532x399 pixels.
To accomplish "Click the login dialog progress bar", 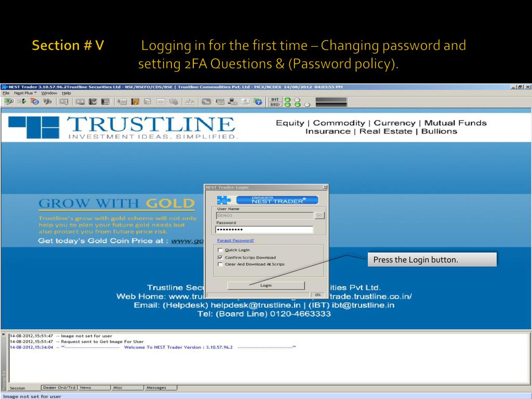I will tap(259, 295).
